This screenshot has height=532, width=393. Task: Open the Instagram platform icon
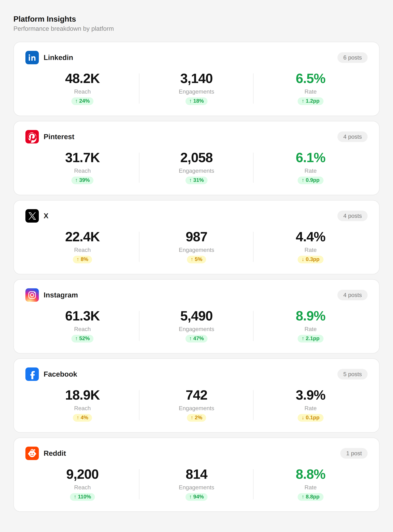tap(32, 295)
